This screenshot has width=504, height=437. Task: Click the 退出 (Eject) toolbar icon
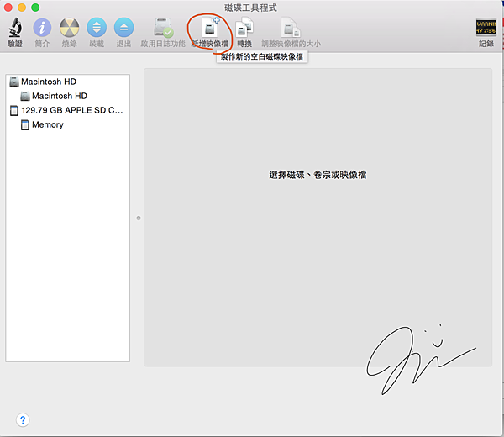pyautogui.click(x=123, y=28)
